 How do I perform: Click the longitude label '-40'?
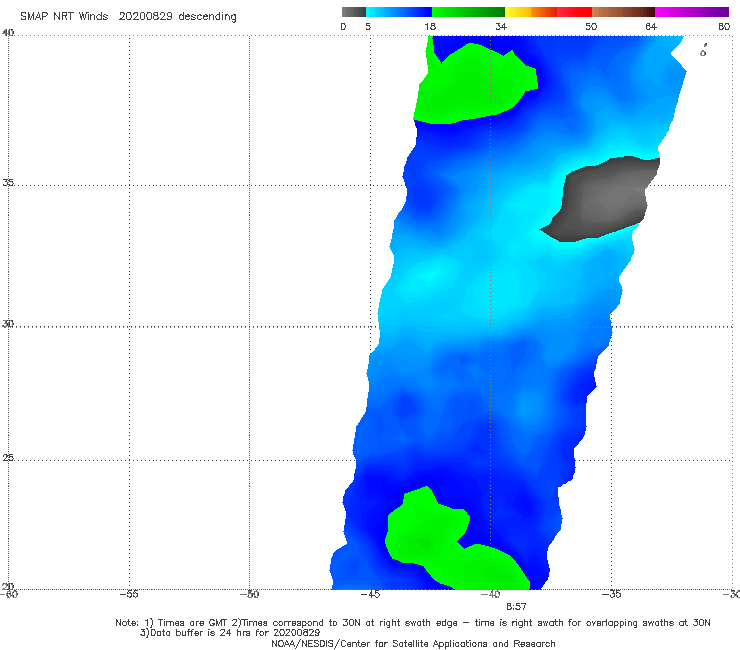490,594
